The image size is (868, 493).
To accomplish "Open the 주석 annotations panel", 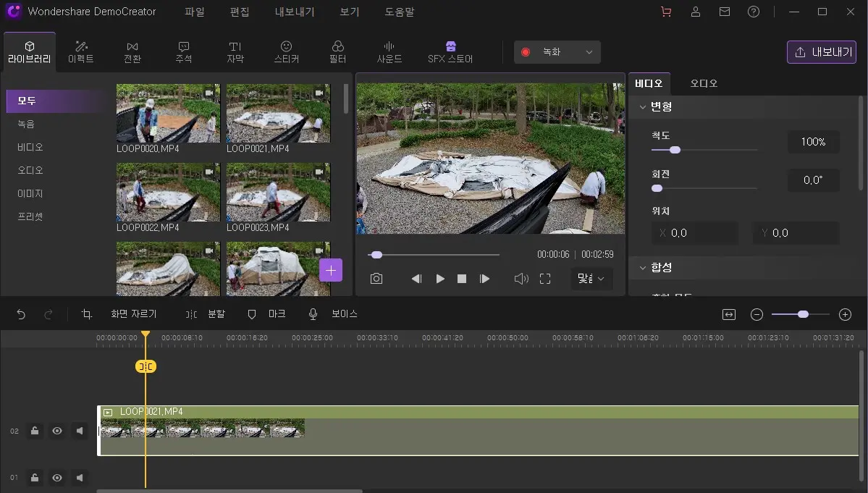I will (184, 52).
